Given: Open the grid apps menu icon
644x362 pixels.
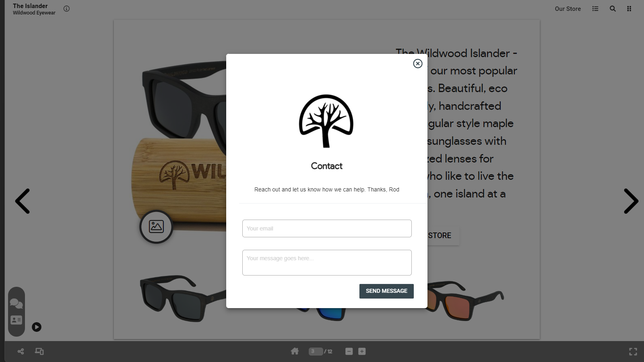Looking at the screenshot, I should [629, 8].
